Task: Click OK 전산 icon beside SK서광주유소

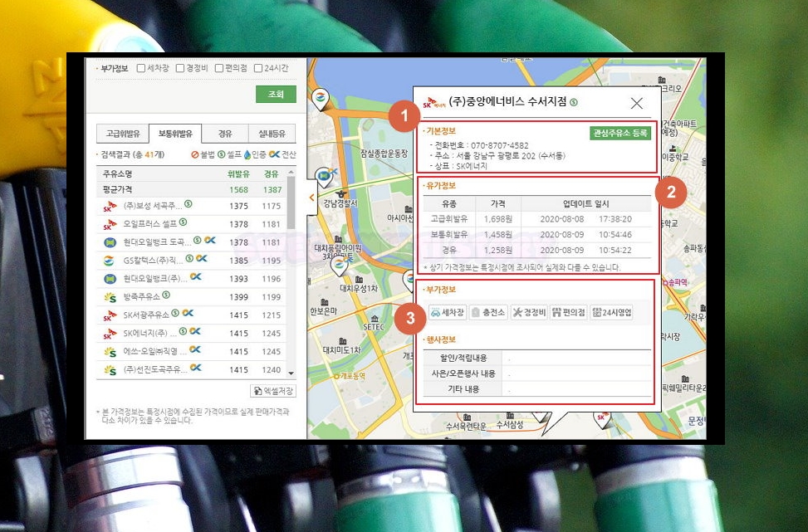Action: click(188, 313)
